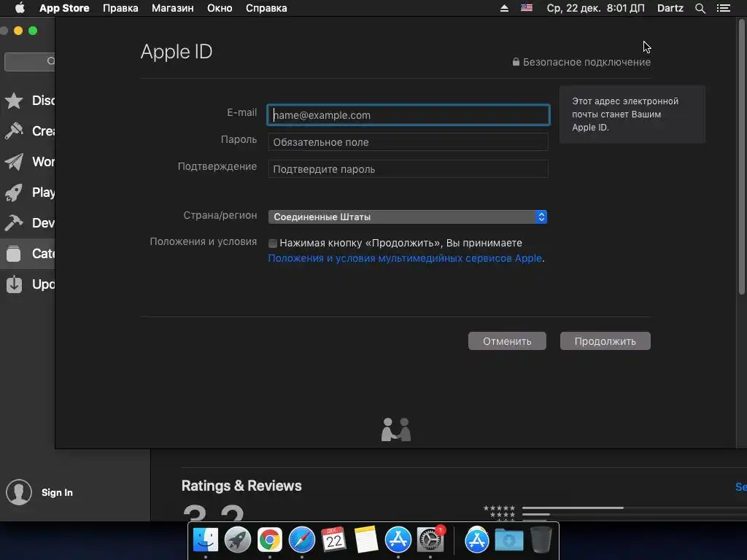Open the Apple menu logo

[x=20, y=8]
